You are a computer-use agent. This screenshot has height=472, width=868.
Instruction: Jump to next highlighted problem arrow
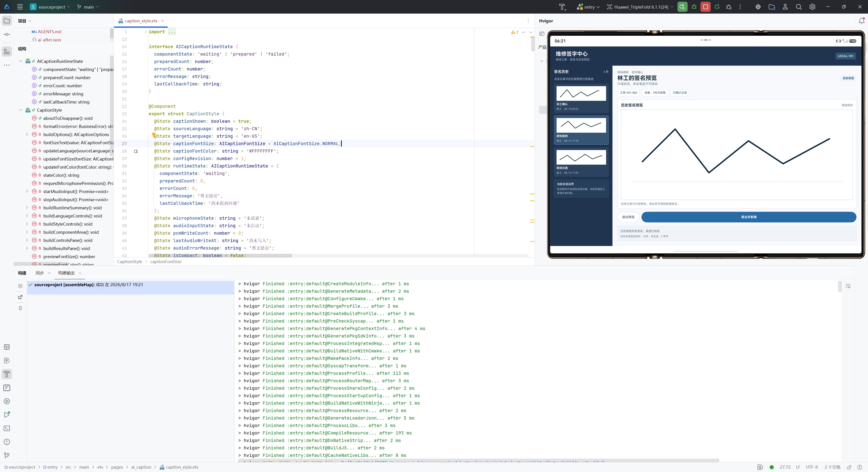(x=531, y=32)
